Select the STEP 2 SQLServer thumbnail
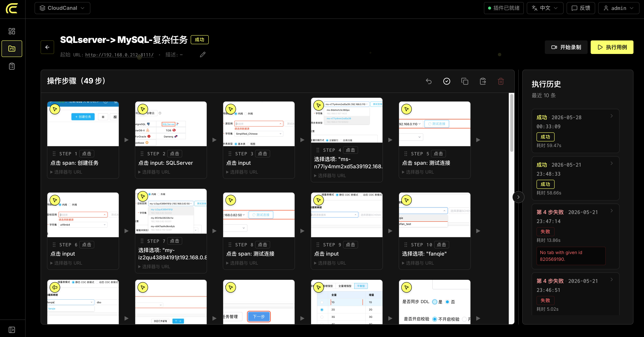644x337 pixels. 171,124
